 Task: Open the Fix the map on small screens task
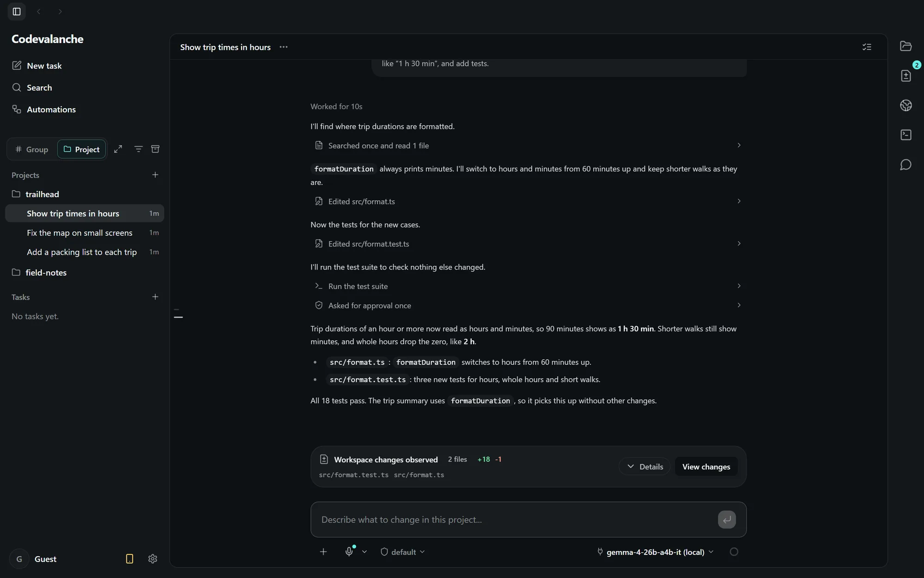[x=85, y=233]
